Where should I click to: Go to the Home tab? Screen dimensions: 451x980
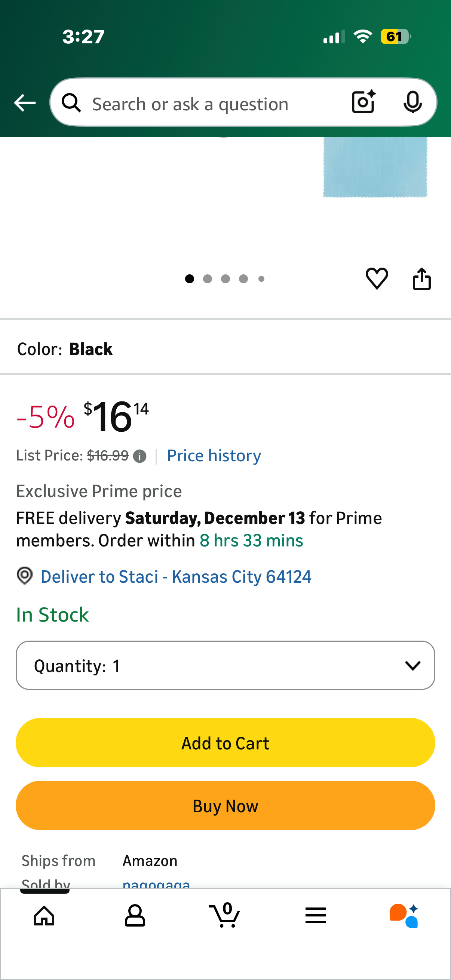click(x=44, y=916)
